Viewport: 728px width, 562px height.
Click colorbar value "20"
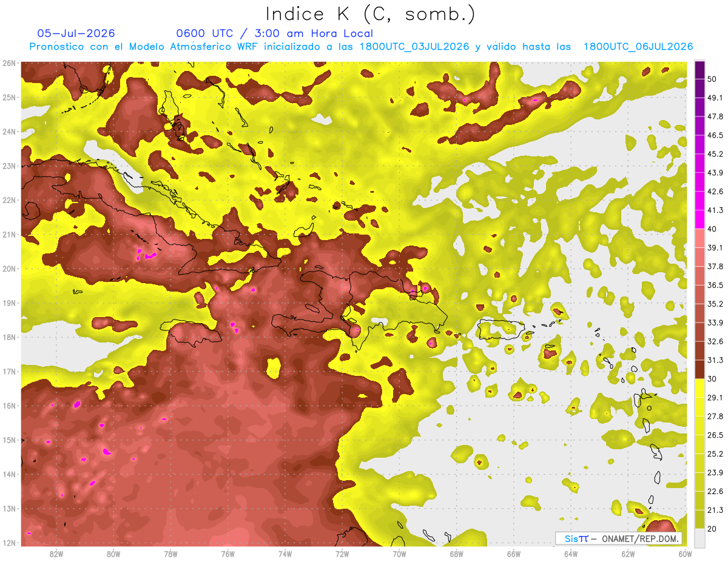[713, 529]
